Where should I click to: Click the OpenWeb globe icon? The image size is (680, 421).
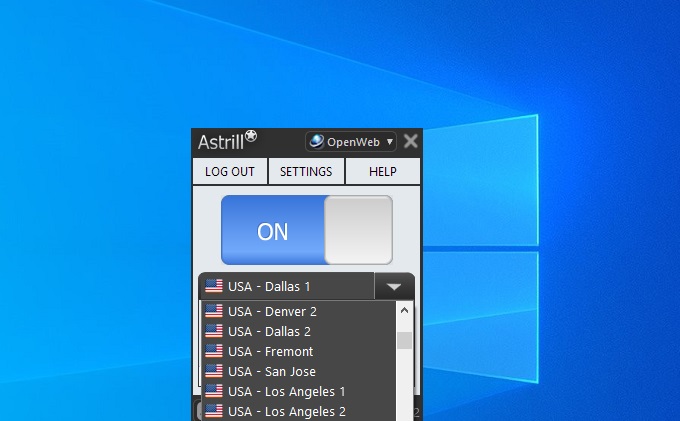(x=317, y=141)
